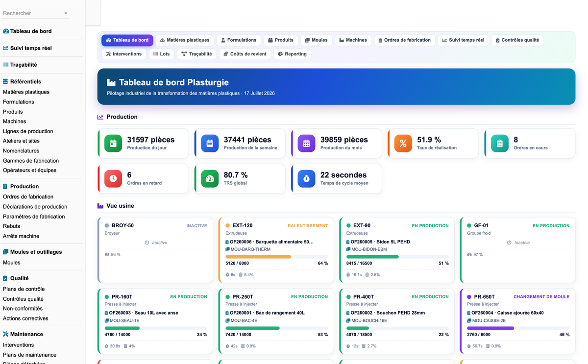Open the PR-250T machine card title
588x364 pixels.
(x=243, y=297)
